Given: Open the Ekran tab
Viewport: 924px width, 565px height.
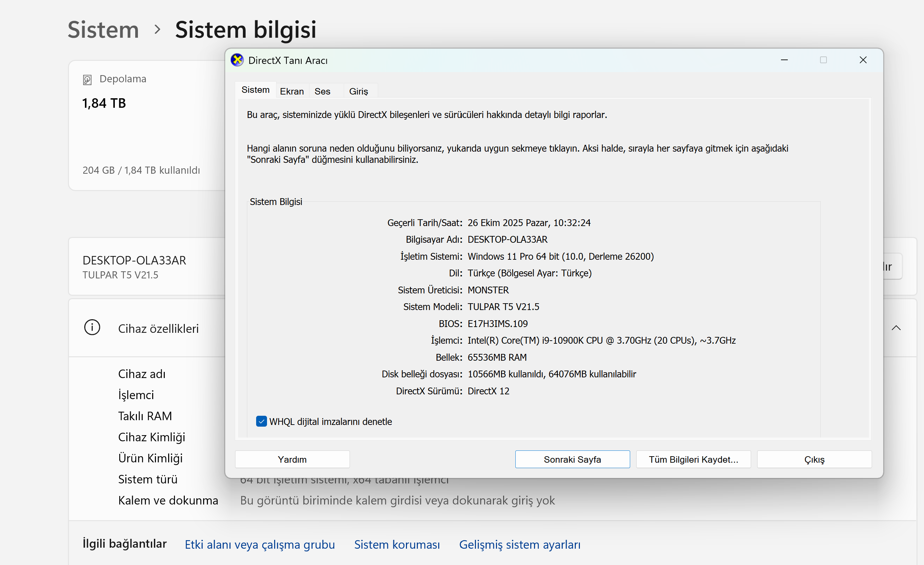Looking at the screenshot, I should [x=292, y=91].
